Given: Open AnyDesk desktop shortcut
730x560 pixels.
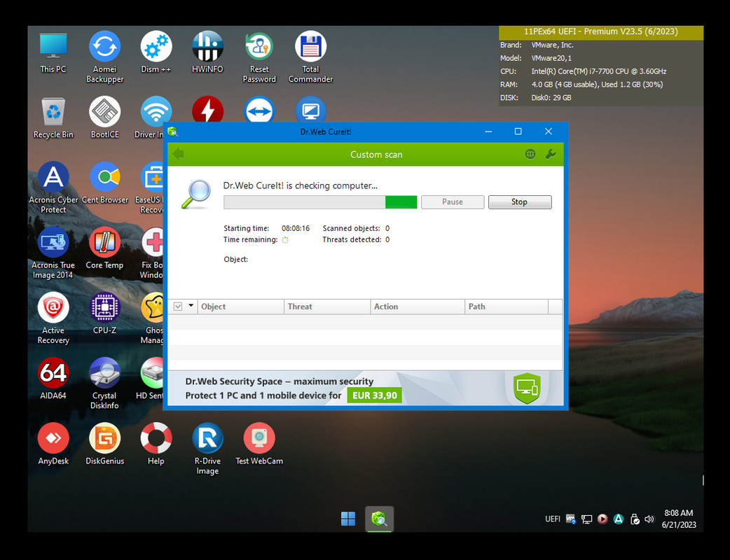Looking at the screenshot, I should coord(53,444).
